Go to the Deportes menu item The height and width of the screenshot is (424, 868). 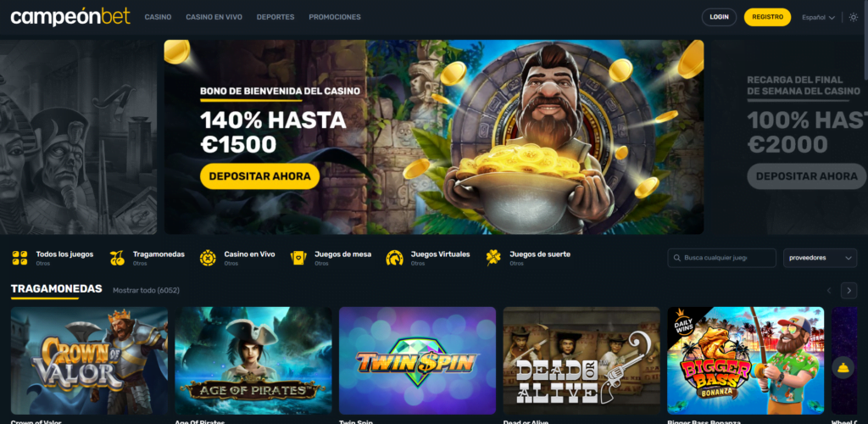pos(275,17)
